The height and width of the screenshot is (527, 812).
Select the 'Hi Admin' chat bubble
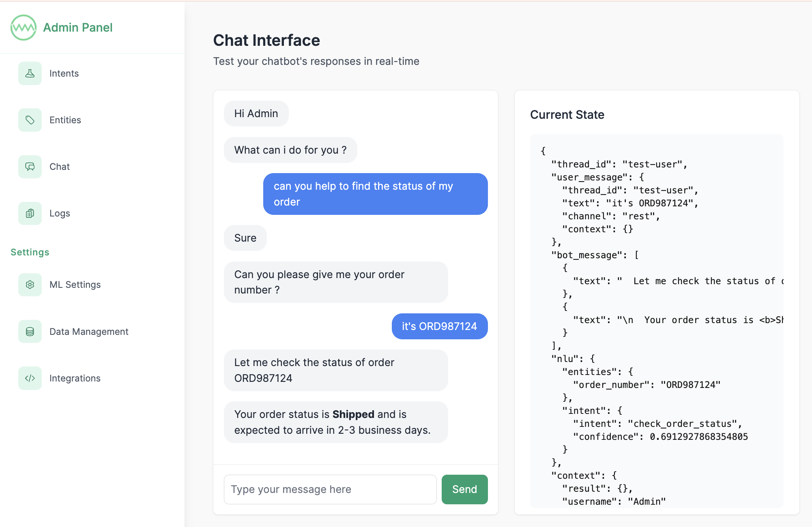256,114
